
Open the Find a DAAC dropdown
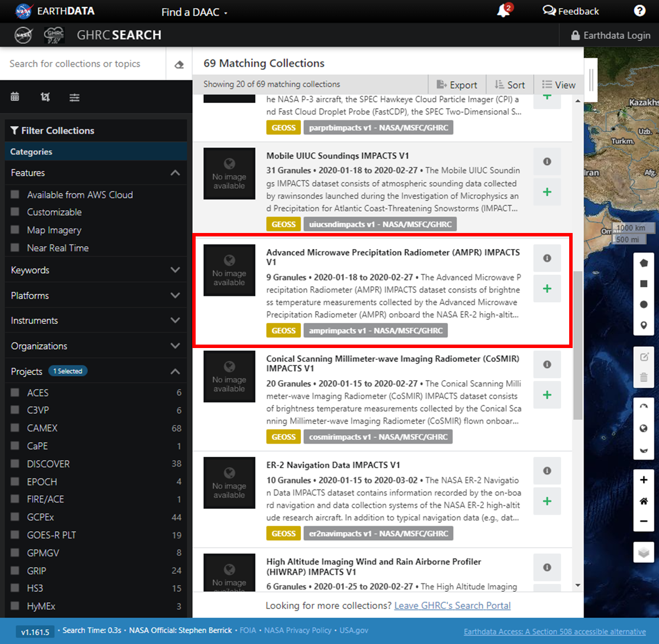coord(194,12)
